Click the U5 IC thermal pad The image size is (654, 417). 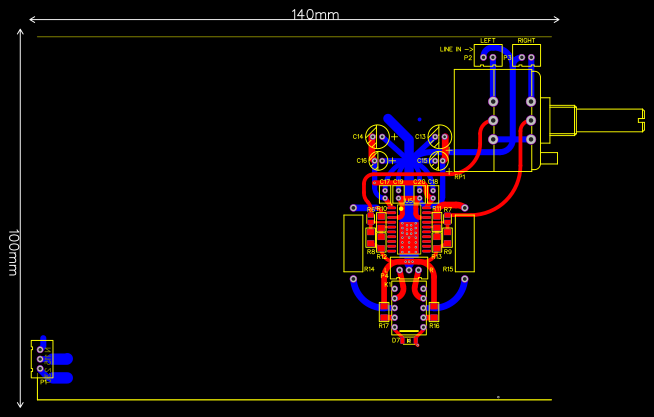click(x=409, y=237)
